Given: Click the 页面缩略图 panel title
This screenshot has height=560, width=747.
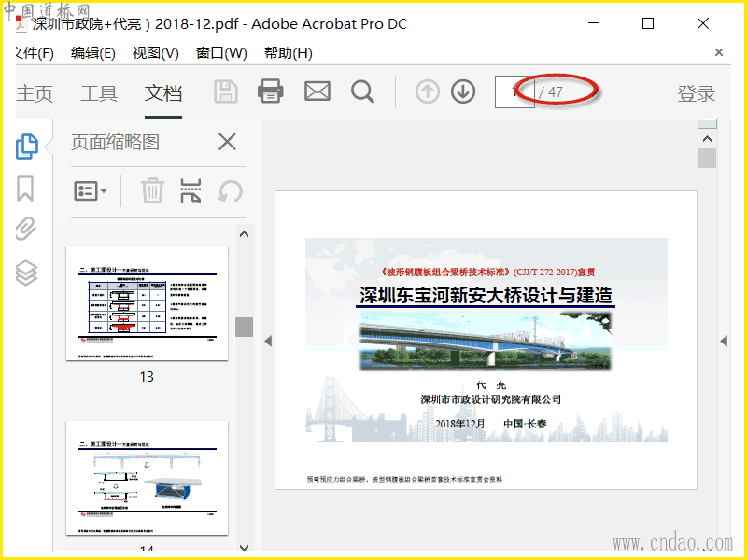Looking at the screenshot, I should coord(115,142).
